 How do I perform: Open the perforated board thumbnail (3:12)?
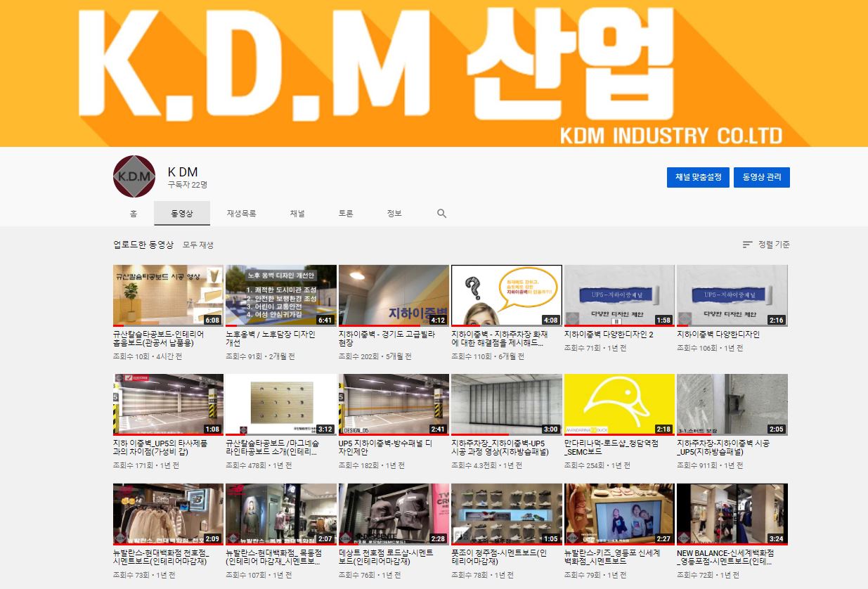coord(281,405)
